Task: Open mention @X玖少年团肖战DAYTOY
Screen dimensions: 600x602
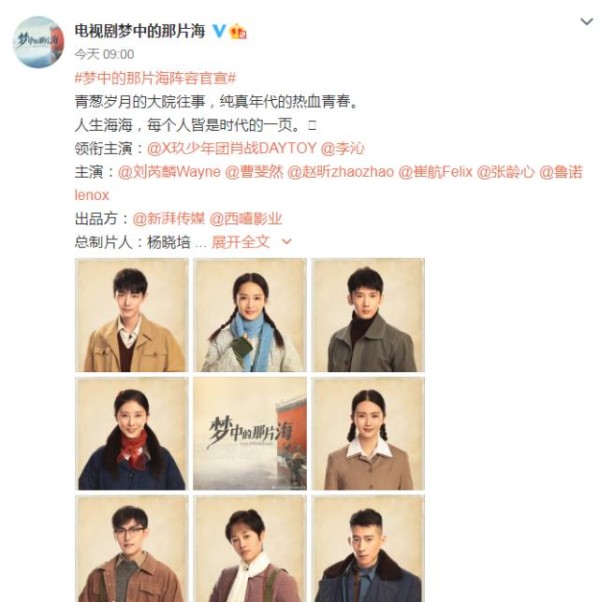Action: (x=232, y=148)
